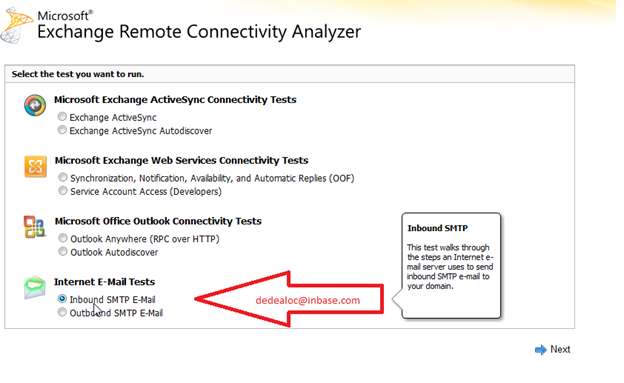Click the Microsoft Exchange logo icon
Image resolution: width=624 pixels, height=383 pixels.
16,25
